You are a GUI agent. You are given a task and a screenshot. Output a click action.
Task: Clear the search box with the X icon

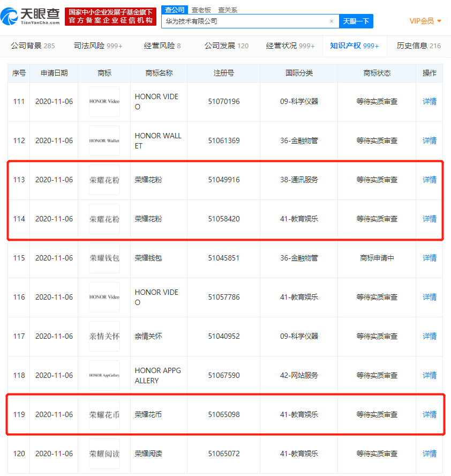(x=331, y=21)
